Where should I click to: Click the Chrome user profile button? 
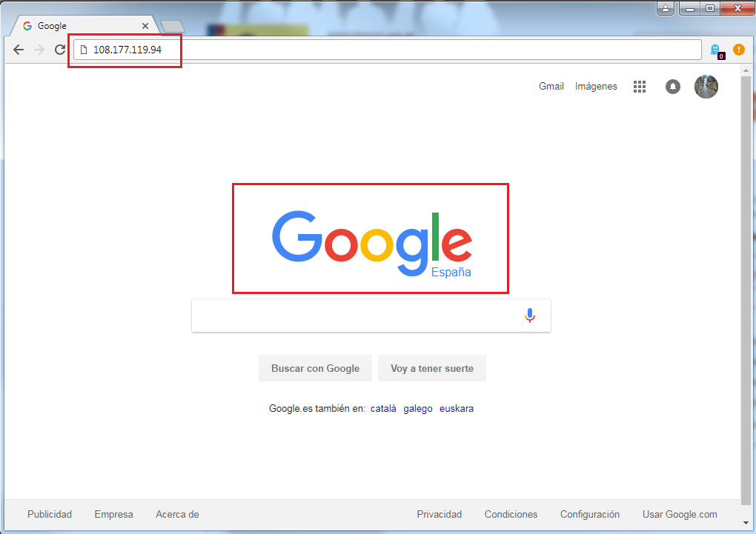click(666, 8)
